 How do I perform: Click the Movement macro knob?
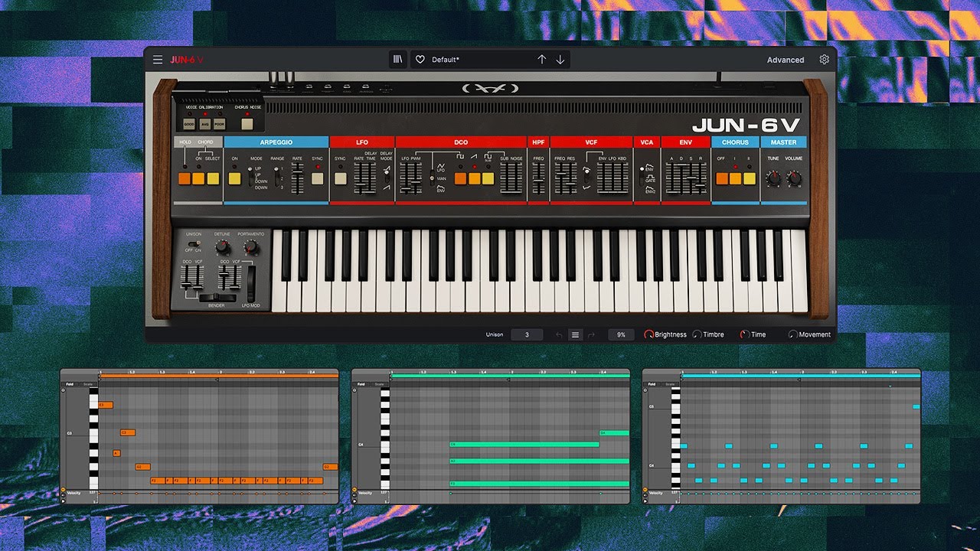[793, 334]
